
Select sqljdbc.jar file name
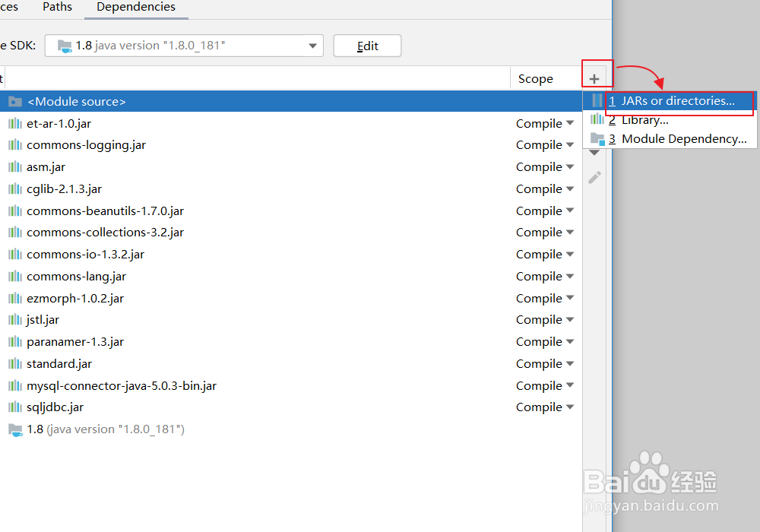55,407
